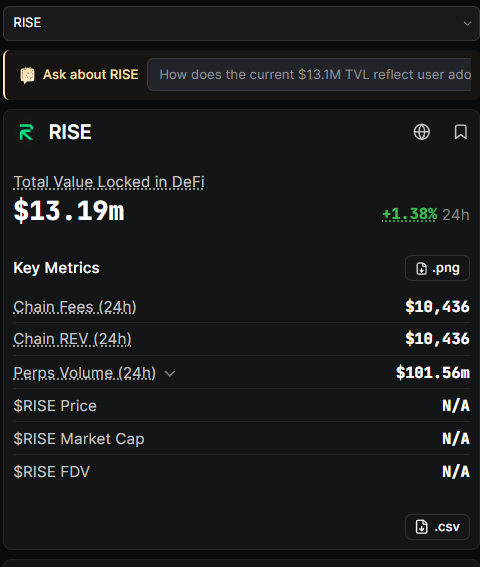
Task: Click the $RISE Market Cap row label
Action: 79,439
